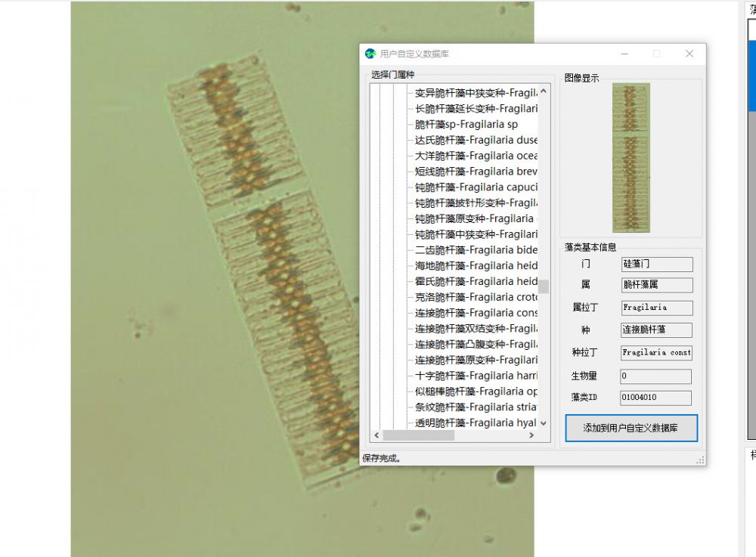Click the dialog's green globe title icon
The image size is (756, 557).
coord(370,54)
